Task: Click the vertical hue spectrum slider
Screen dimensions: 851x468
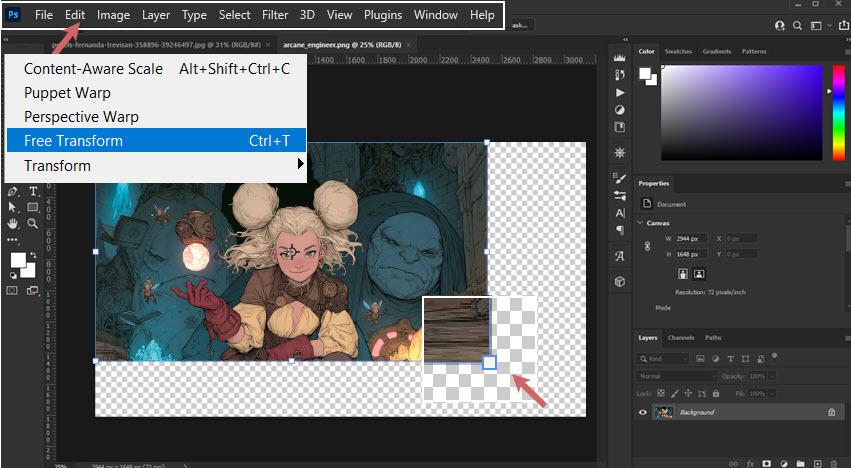Action: click(839, 112)
